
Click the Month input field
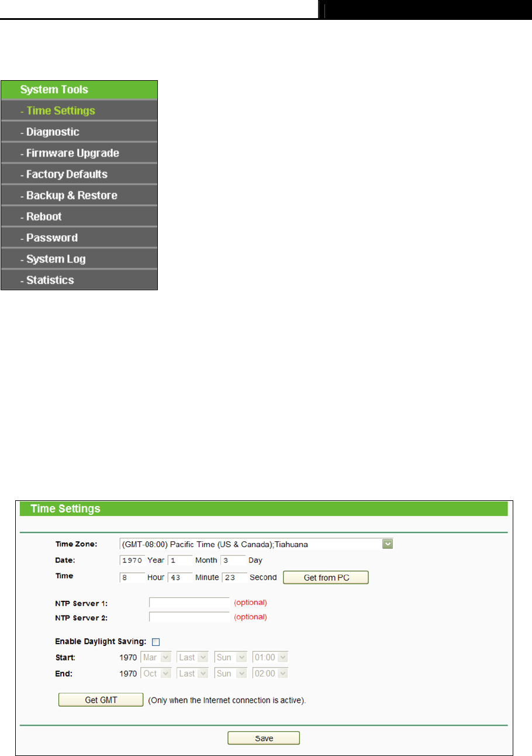coord(180,560)
